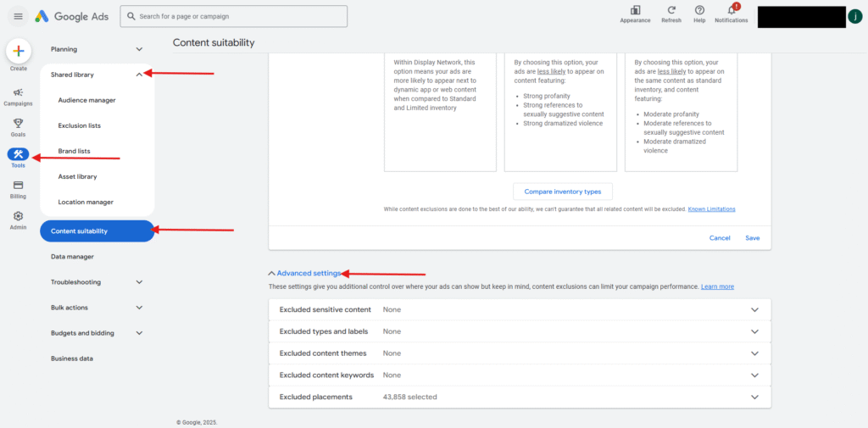Click the Content suitability page title
The width and height of the screenshot is (868, 428).
pyautogui.click(x=214, y=42)
